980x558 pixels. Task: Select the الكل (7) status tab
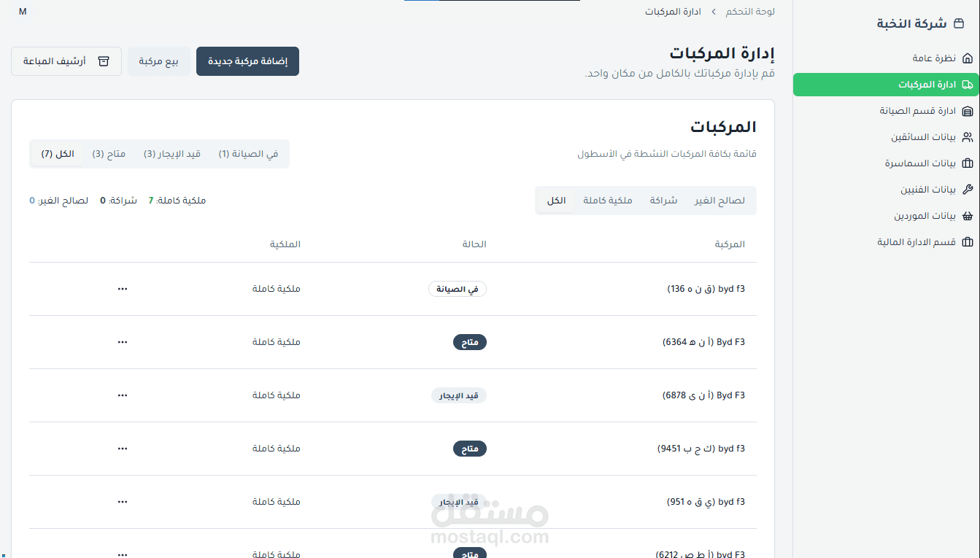(x=58, y=154)
